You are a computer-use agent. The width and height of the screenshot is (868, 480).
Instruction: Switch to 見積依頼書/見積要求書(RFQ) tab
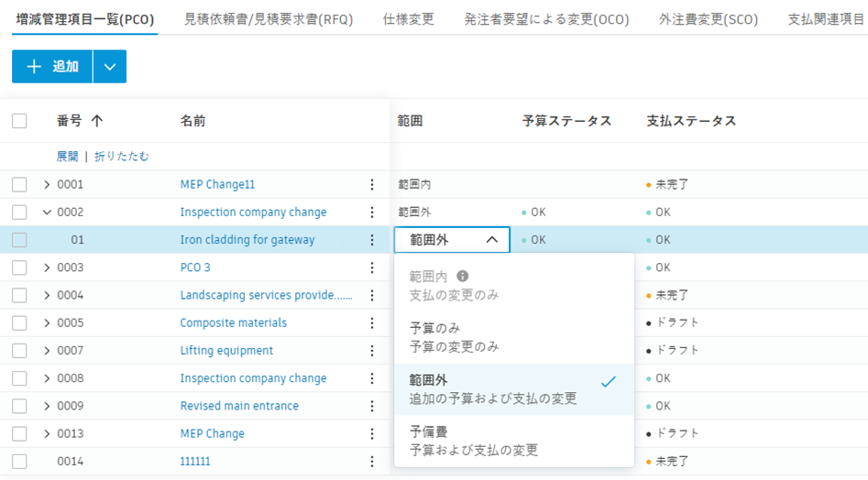[268, 19]
